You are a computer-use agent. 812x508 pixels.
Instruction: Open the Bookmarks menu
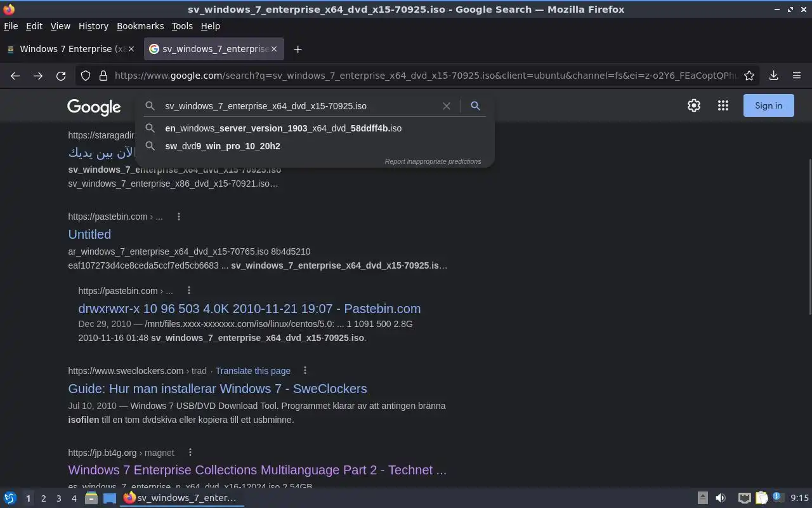[140, 26]
